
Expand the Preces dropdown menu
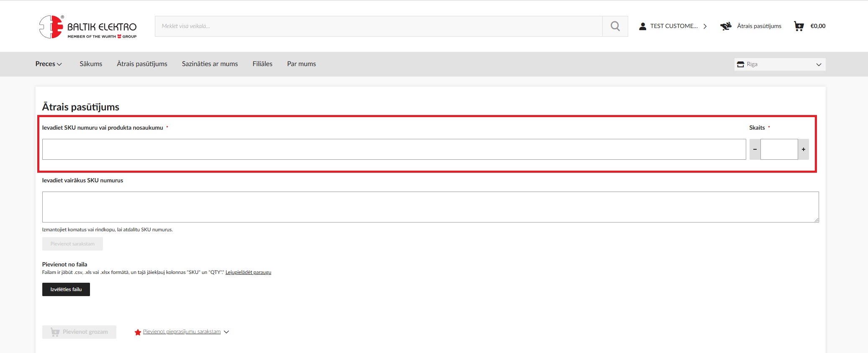click(x=49, y=64)
